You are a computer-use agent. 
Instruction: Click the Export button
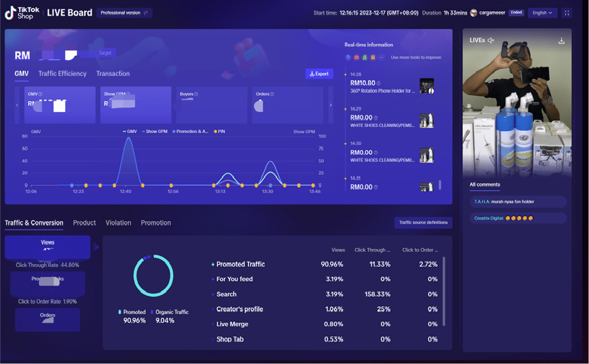(319, 74)
